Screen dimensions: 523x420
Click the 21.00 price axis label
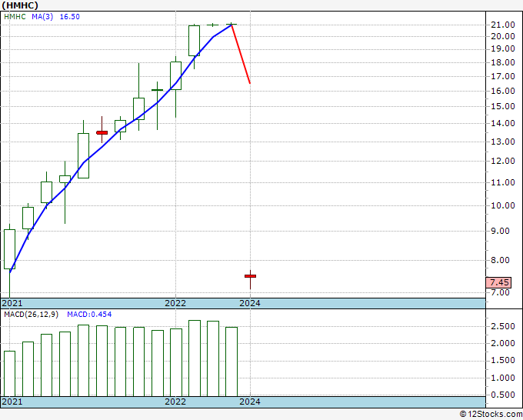coord(503,25)
